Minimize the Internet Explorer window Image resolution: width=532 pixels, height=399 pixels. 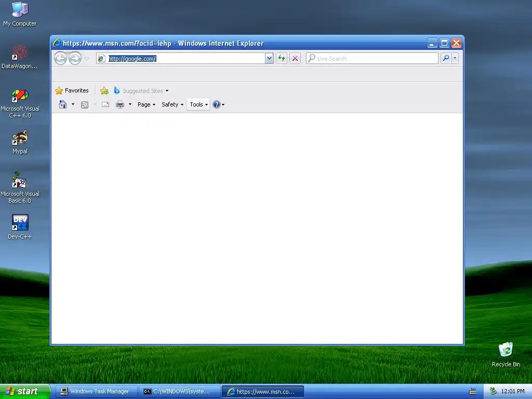(432, 43)
